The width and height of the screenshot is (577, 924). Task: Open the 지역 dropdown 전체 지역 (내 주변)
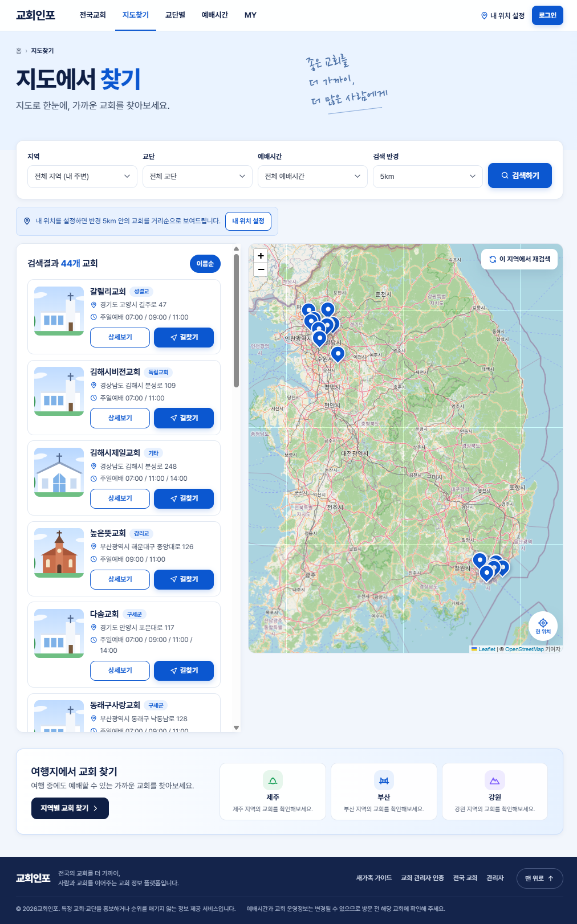(82, 177)
